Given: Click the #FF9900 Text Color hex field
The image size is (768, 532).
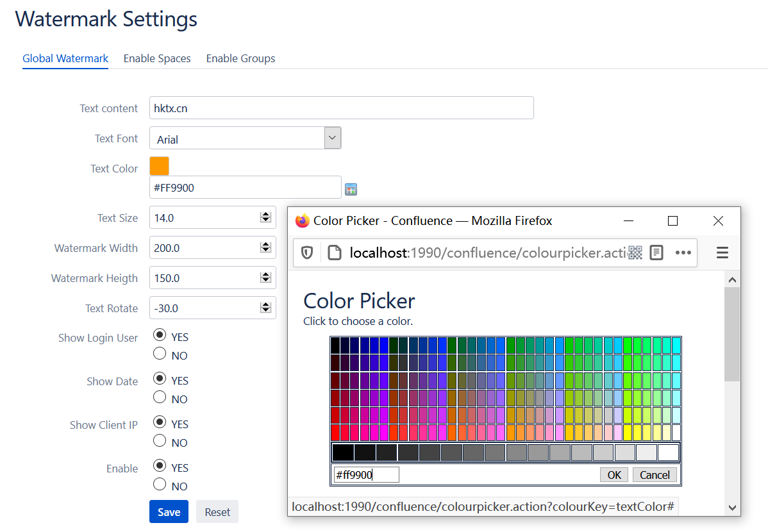Looking at the screenshot, I should coord(246,187).
